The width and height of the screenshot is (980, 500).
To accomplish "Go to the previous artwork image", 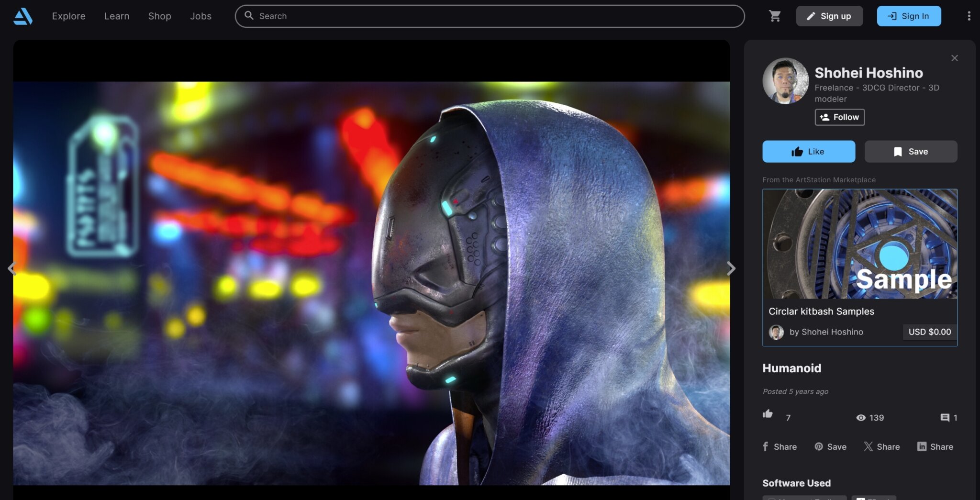I will pos(12,268).
